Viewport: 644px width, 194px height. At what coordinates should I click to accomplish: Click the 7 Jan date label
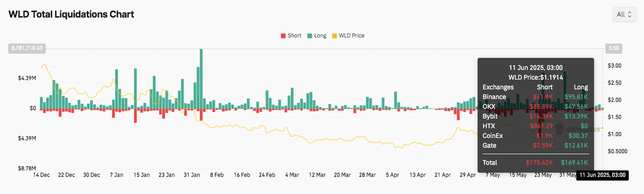pos(117,175)
